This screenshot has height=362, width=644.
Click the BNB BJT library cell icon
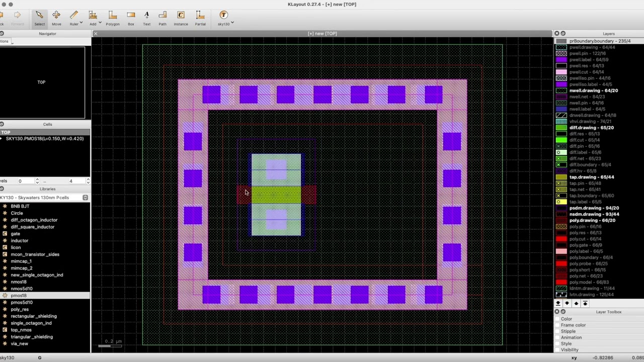[x=5, y=206]
